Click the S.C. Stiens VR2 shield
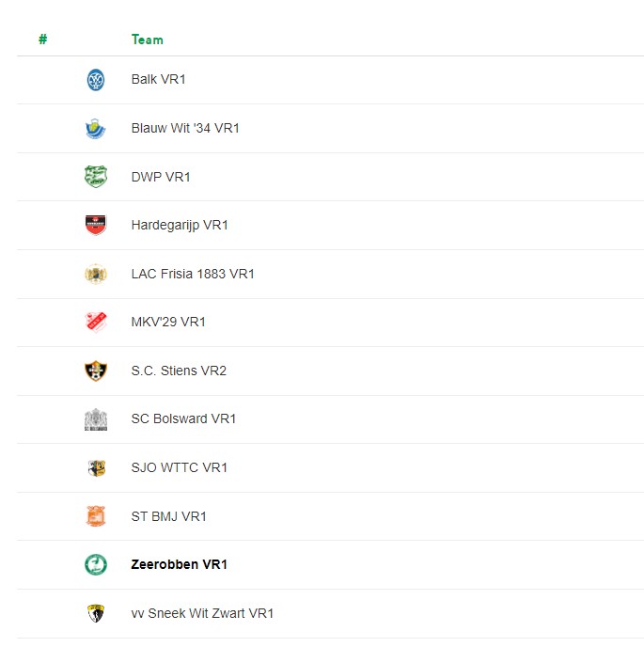 coord(96,371)
